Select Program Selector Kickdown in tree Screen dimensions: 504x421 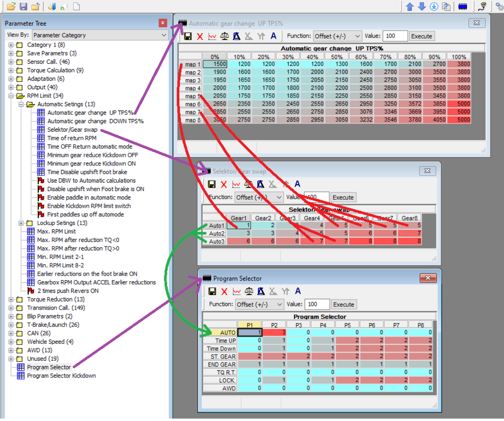pos(61,376)
